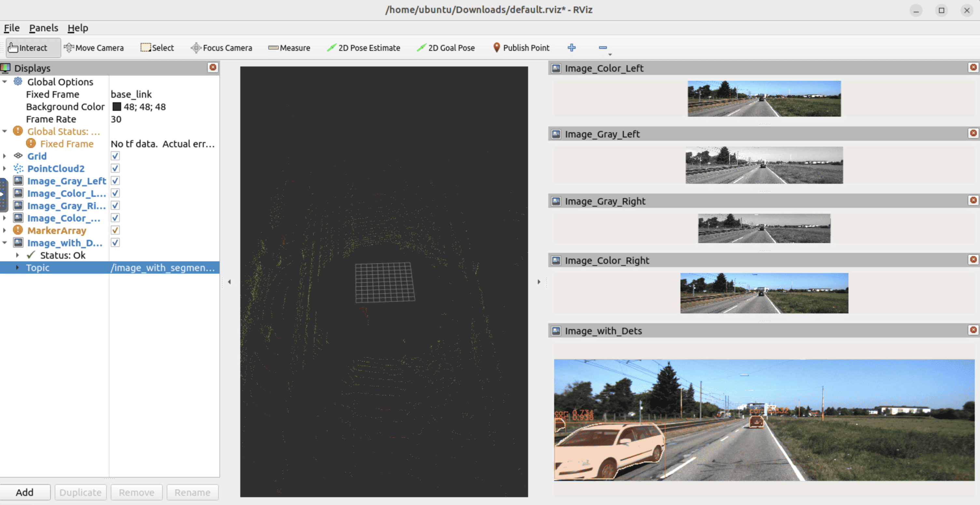Activate the Measure tool

pos(289,48)
